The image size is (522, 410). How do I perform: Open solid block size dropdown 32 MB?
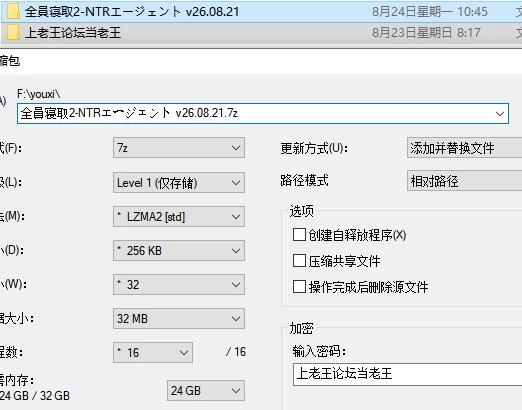(x=179, y=318)
